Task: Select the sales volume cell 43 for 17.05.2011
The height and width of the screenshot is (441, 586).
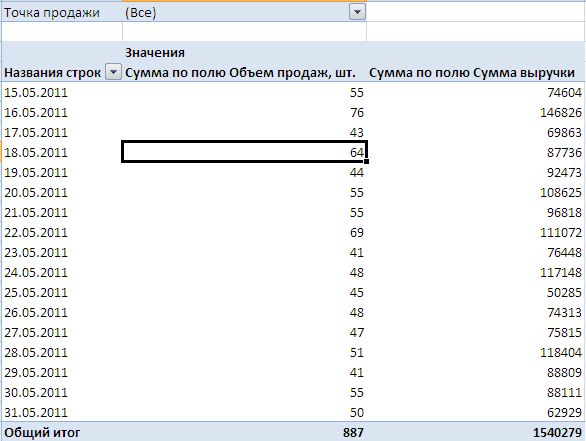Action: (244, 133)
